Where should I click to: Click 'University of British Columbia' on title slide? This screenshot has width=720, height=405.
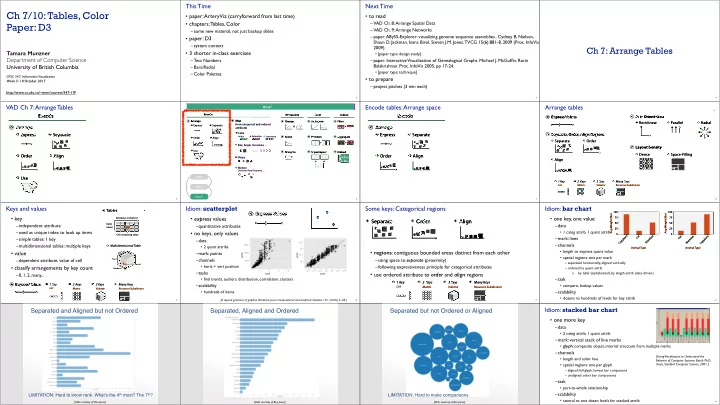click(x=42, y=67)
